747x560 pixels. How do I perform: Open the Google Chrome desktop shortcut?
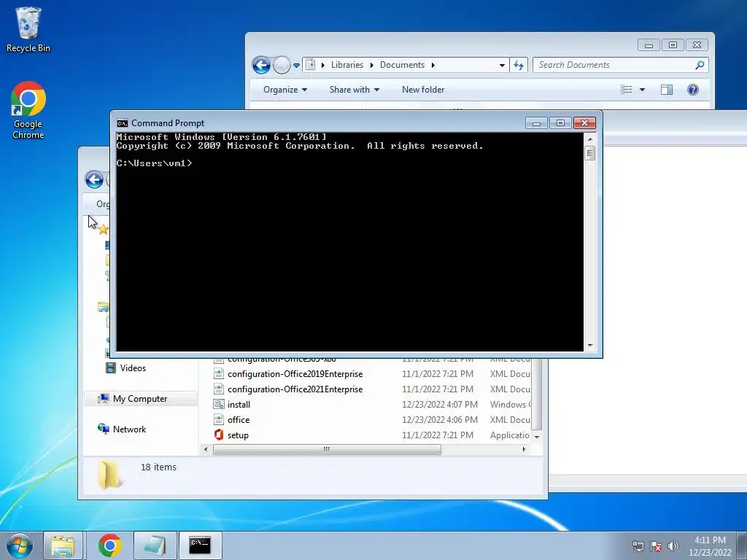[x=28, y=110]
